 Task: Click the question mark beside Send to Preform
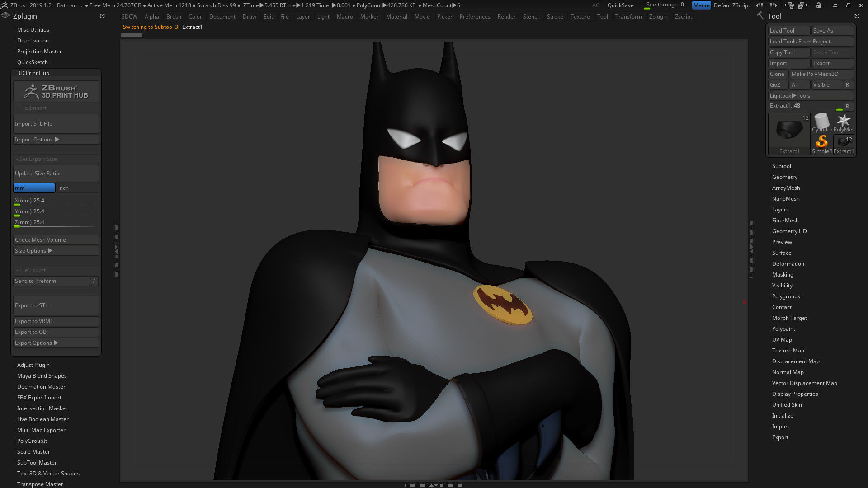[94, 281]
